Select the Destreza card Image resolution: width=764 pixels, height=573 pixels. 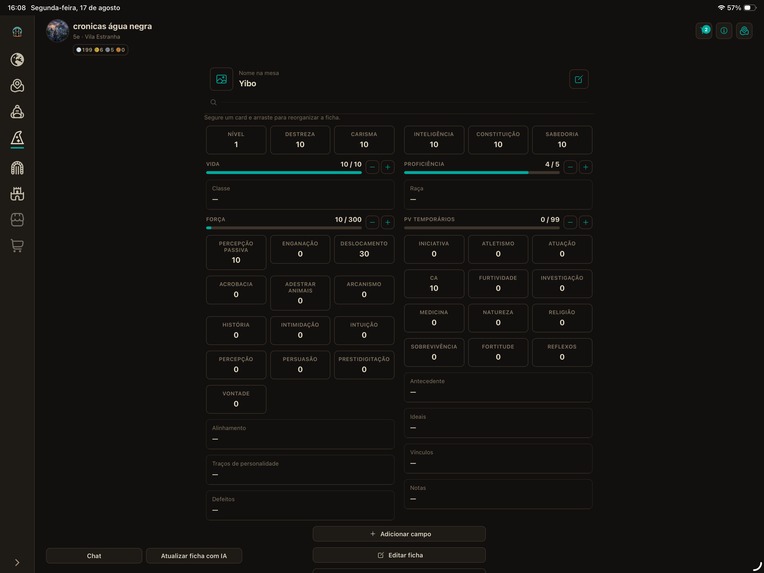pyautogui.click(x=300, y=140)
